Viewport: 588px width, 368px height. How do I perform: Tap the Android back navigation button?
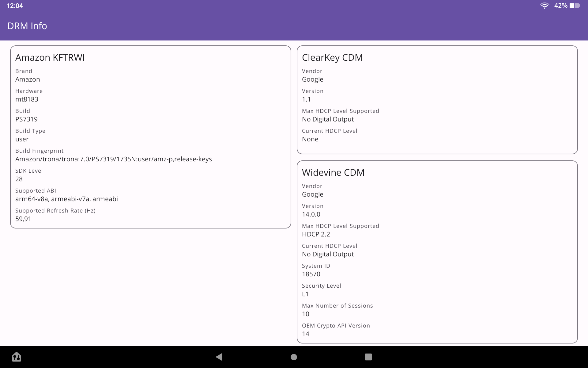point(219,357)
